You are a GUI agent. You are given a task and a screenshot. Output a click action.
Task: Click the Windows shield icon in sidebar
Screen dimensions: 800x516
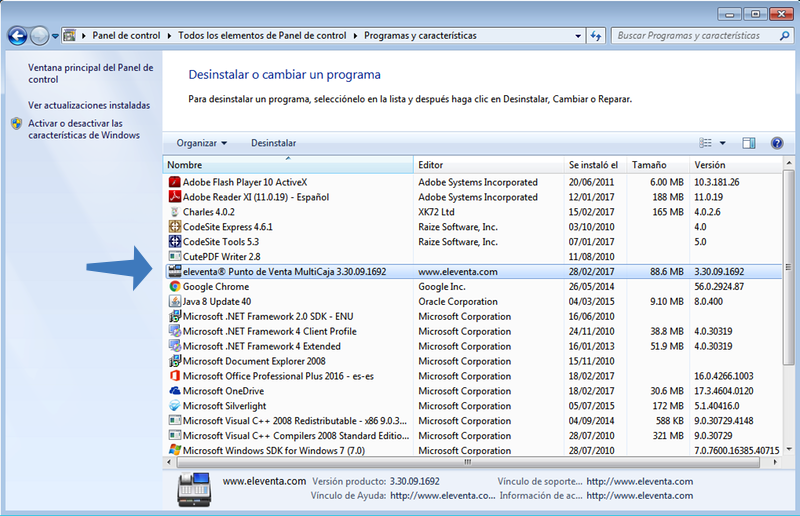point(17,124)
